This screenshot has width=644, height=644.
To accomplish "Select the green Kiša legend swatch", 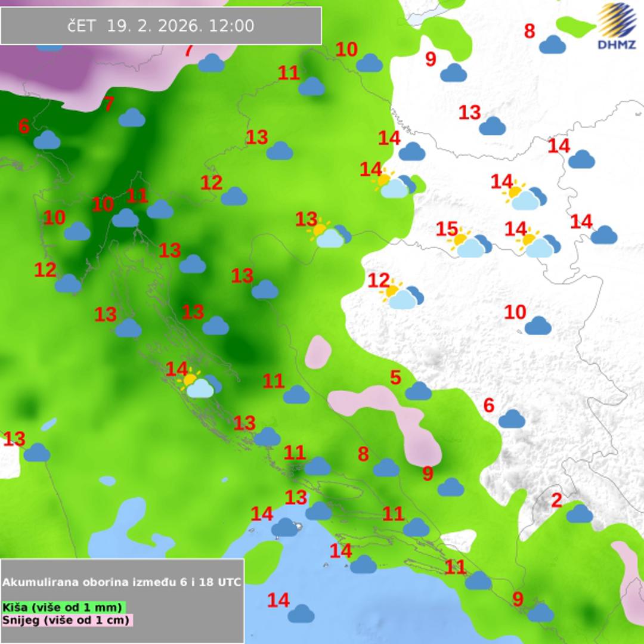I will click(x=63, y=607).
